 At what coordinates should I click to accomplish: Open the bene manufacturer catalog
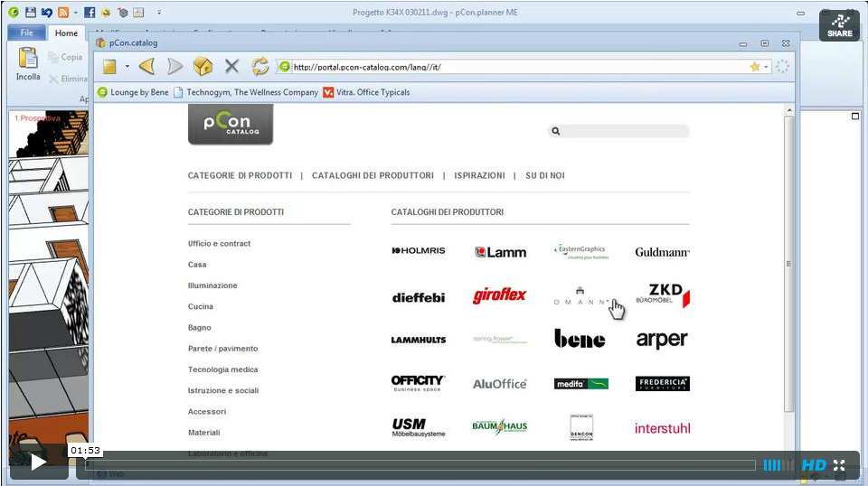(580, 339)
